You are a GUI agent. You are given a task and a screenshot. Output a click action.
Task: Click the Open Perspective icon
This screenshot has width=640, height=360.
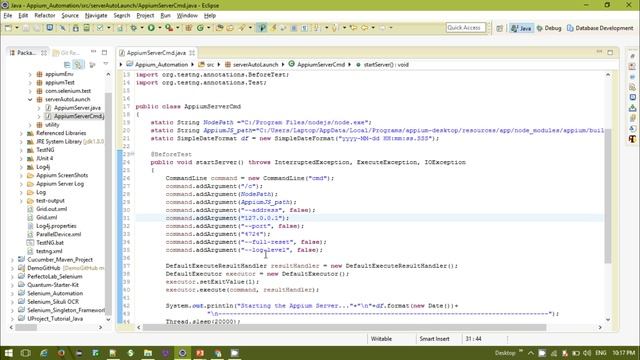coord(500,28)
